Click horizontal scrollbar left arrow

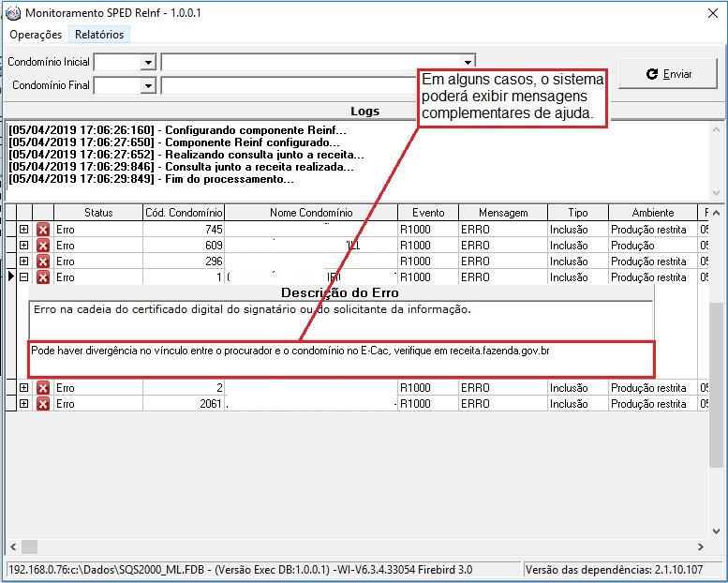13,546
